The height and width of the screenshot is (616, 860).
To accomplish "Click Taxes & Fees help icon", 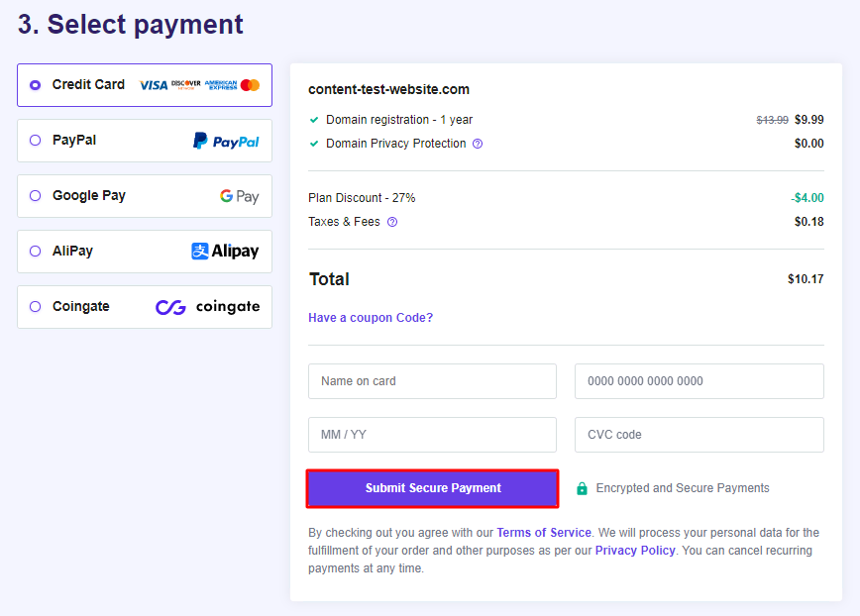I will [x=392, y=222].
